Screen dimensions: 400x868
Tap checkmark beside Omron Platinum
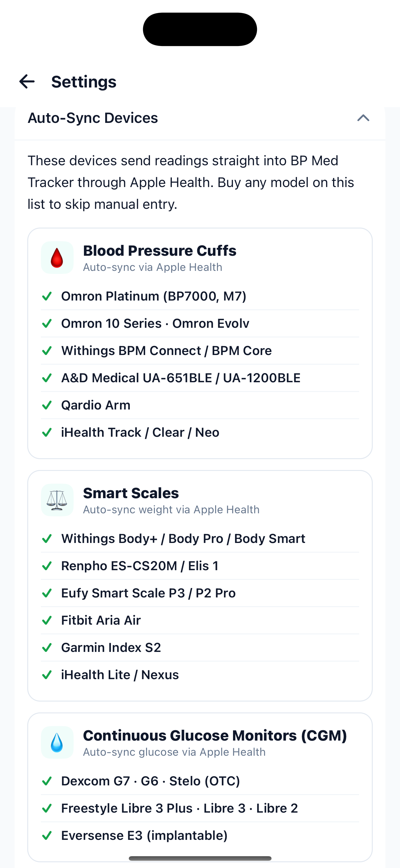coord(47,297)
